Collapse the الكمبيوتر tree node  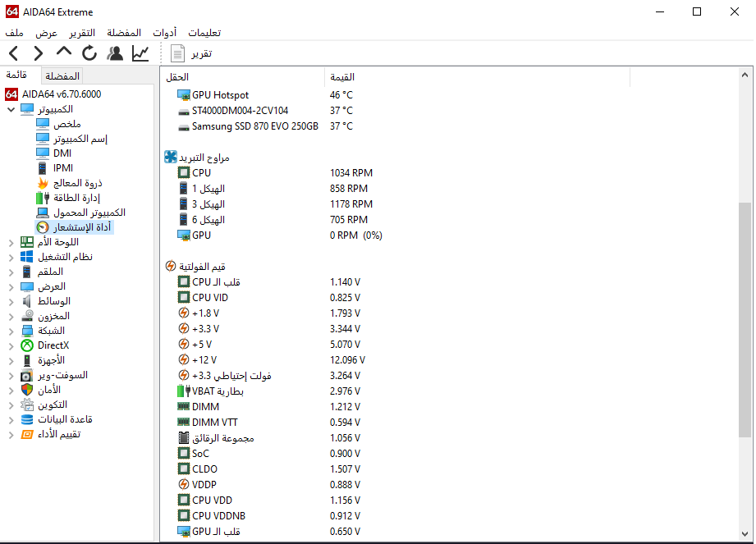point(11,109)
